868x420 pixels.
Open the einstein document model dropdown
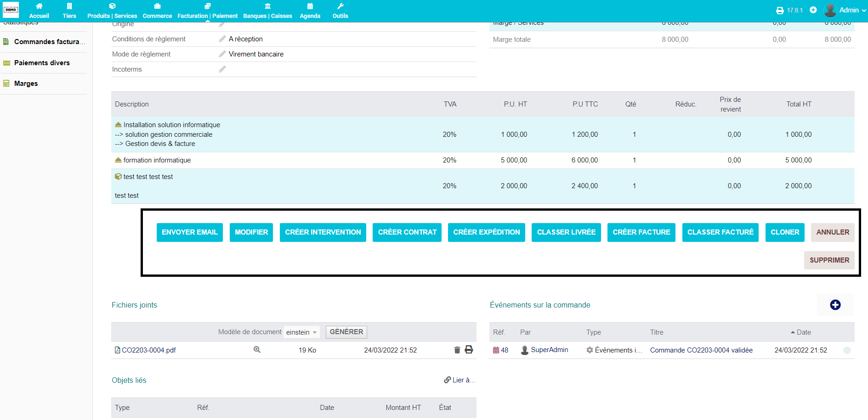pyautogui.click(x=301, y=332)
